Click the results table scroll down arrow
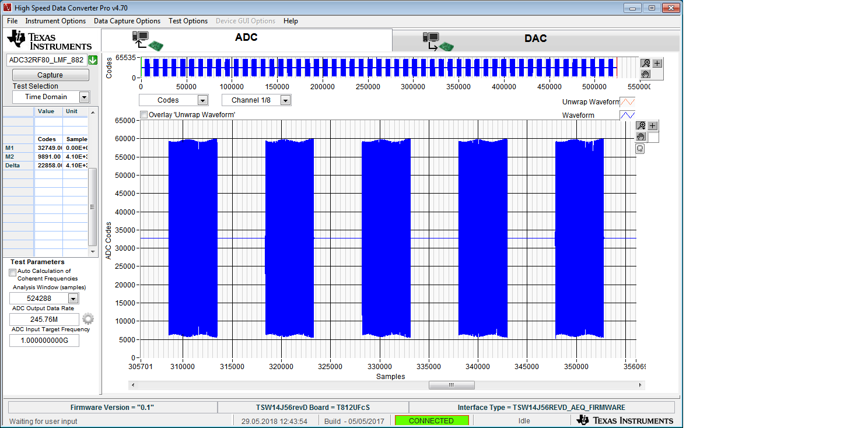868x428 pixels. 92,252
